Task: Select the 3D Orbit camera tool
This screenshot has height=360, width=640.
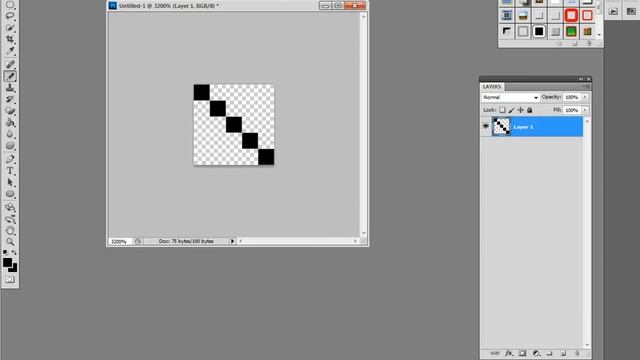Action: pos(10,219)
